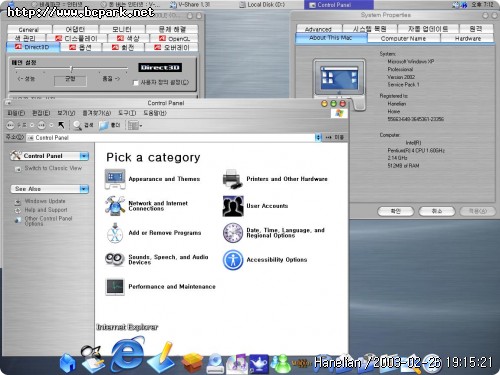This screenshot has width=500, height=375.
Task: Click the 이동 go button beside address bar
Action: 335,137
